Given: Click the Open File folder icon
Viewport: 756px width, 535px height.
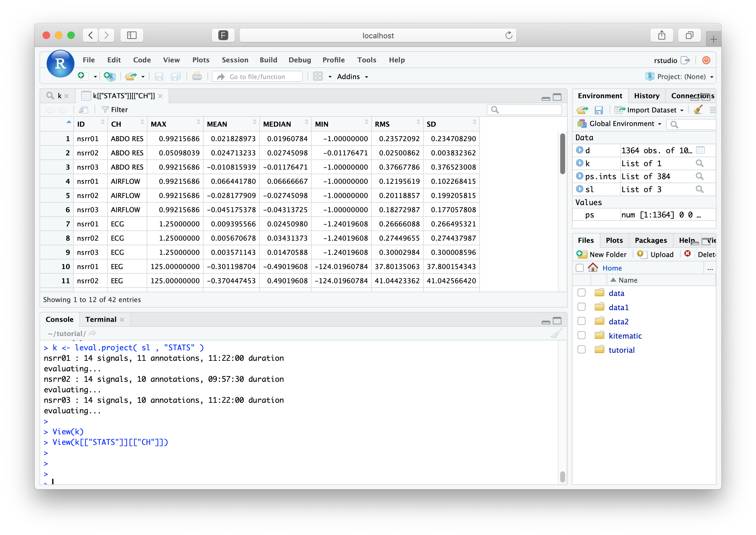Looking at the screenshot, I should 131,76.
